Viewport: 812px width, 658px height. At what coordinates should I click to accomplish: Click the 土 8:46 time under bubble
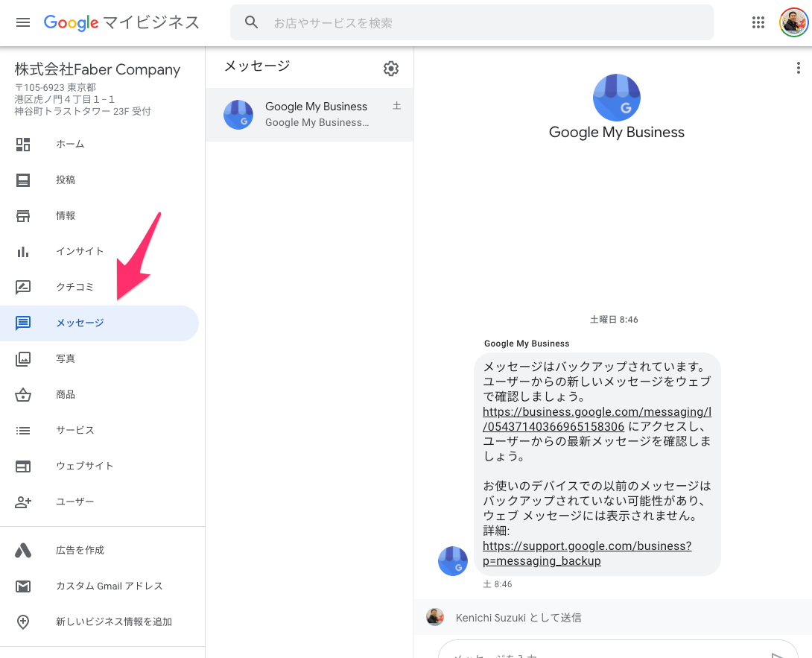tap(497, 584)
